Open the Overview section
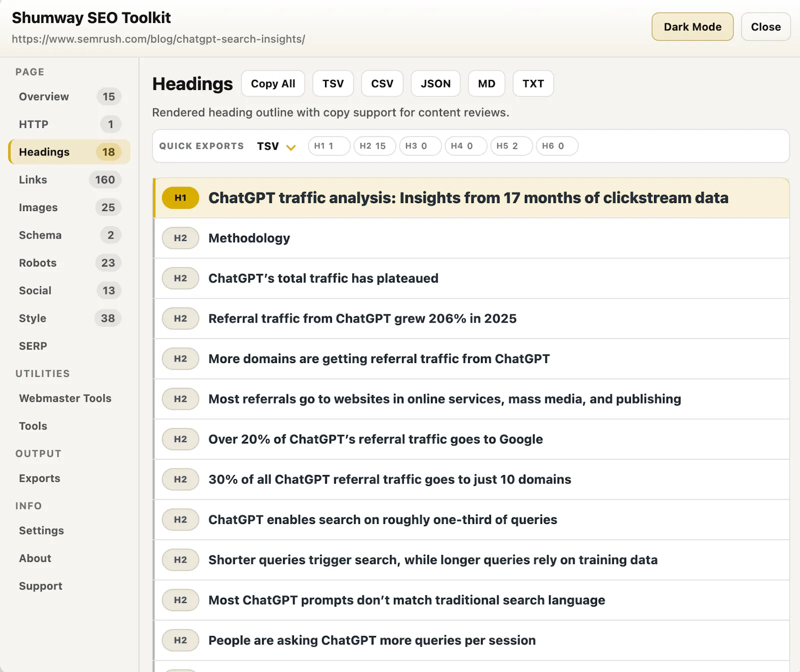Image resolution: width=800 pixels, height=672 pixels. pyautogui.click(x=69, y=96)
